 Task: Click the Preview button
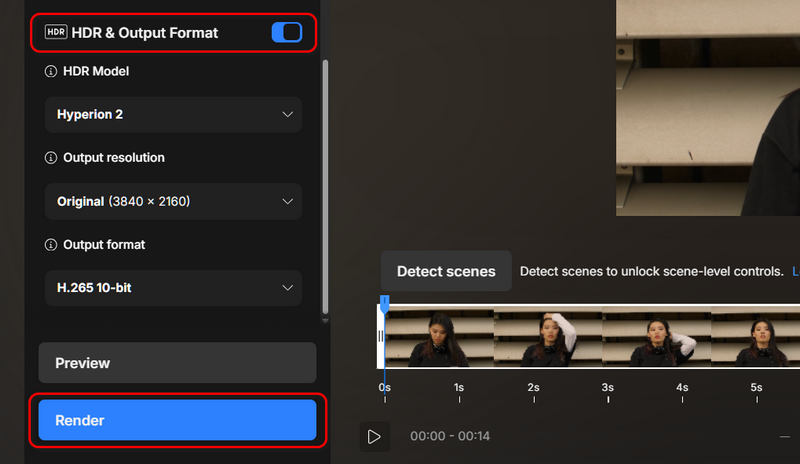177,363
